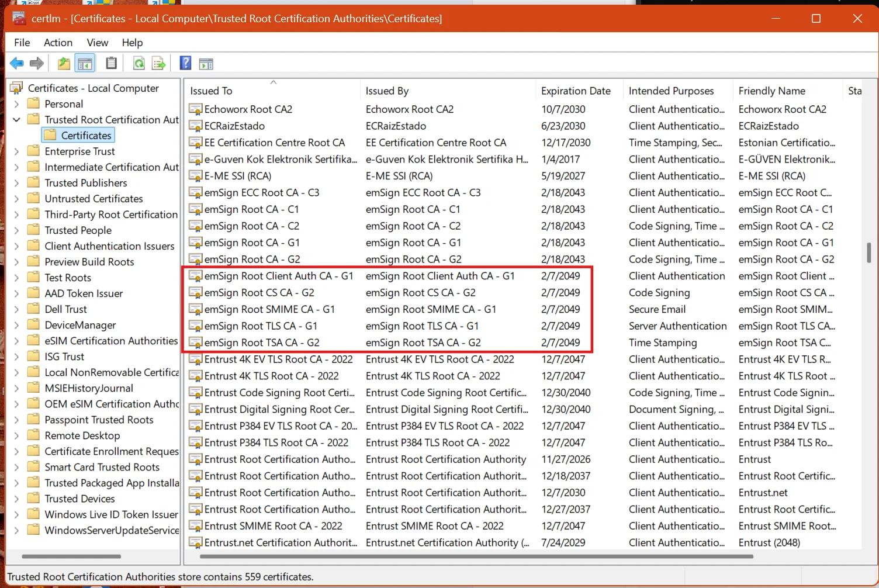The image size is (879, 588).
Task: Expand the Enterprise Trust node
Action: 16,151
